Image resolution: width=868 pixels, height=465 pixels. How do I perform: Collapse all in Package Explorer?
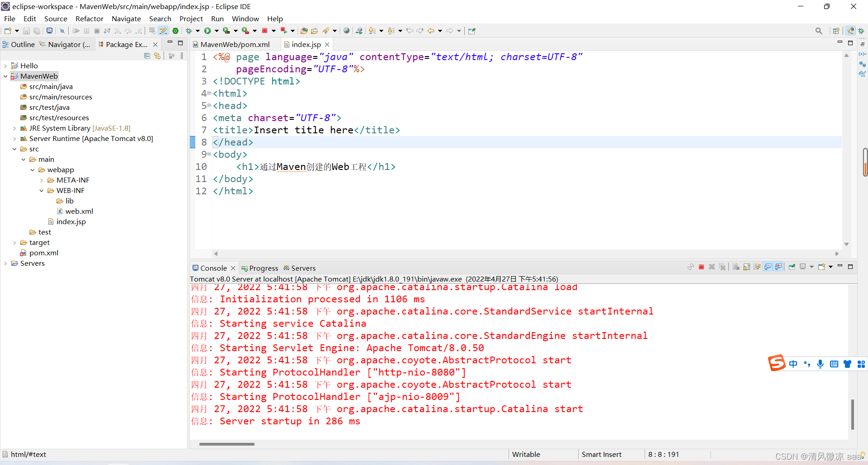point(147,56)
